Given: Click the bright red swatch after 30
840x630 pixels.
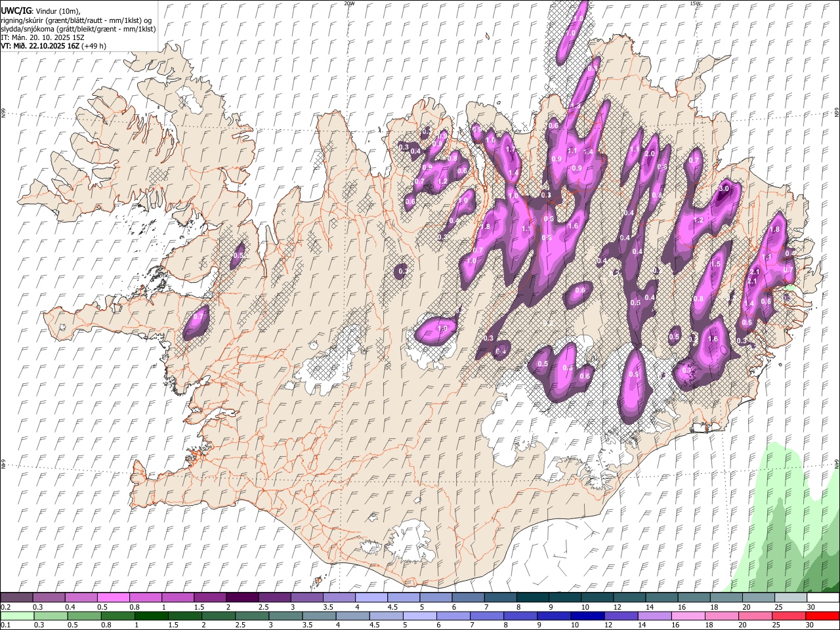Looking at the screenshot, I should coord(822,616).
